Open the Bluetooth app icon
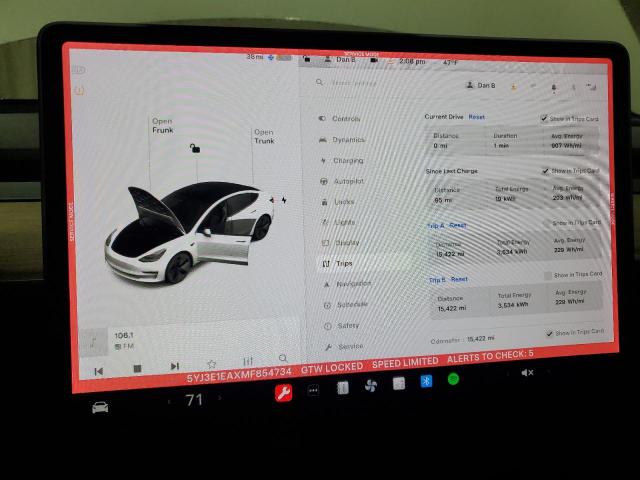Screen dimensions: 640x480 (x=426, y=381)
